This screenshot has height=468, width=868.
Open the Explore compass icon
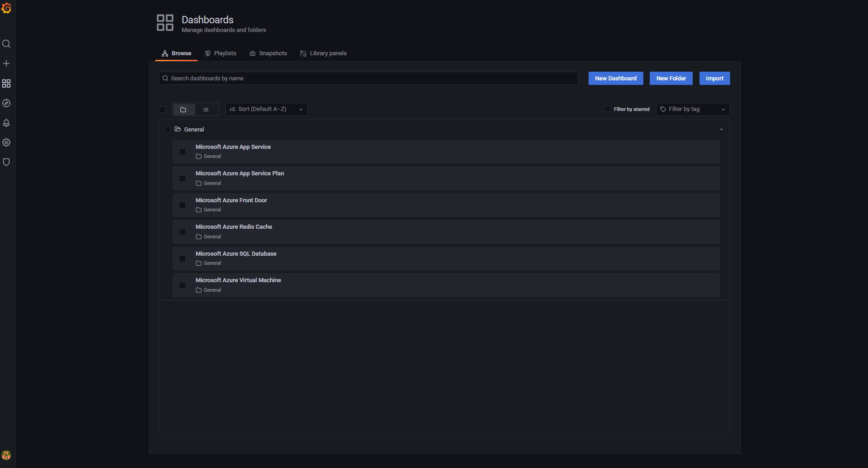[6, 103]
